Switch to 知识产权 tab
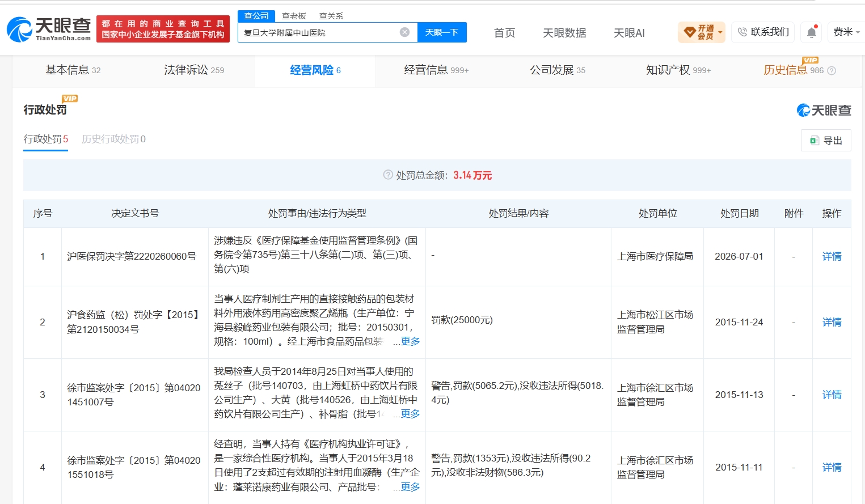The width and height of the screenshot is (865, 504). (x=678, y=70)
